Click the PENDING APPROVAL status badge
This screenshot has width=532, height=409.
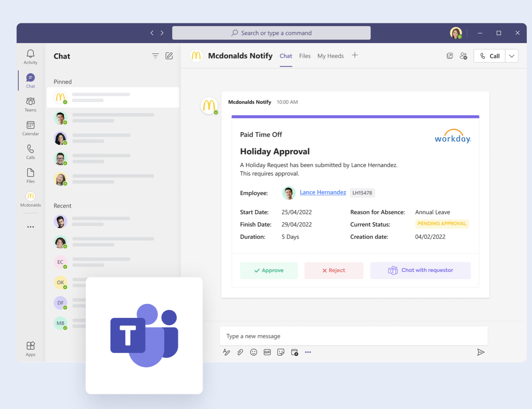pos(442,224)
